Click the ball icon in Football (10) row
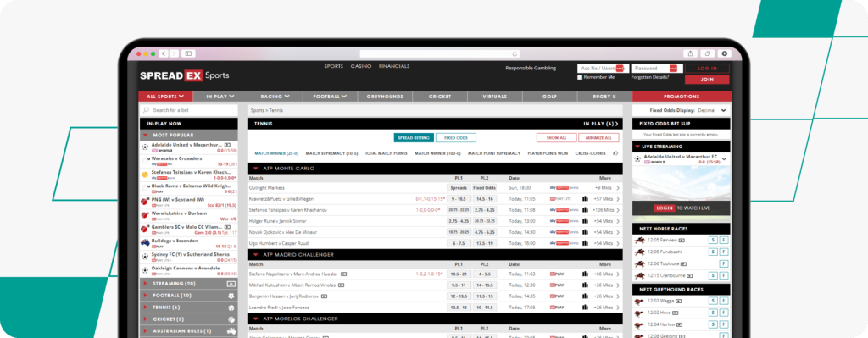The image size is (868, 338). point(231,296)
